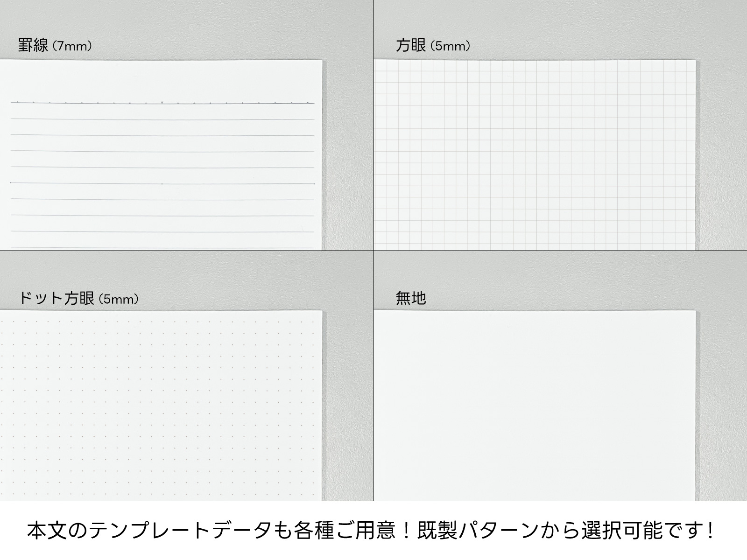The height and width of the screenshot is (560, 747).
Task: Select the dot grid paper sample
Action: (161, 406)
